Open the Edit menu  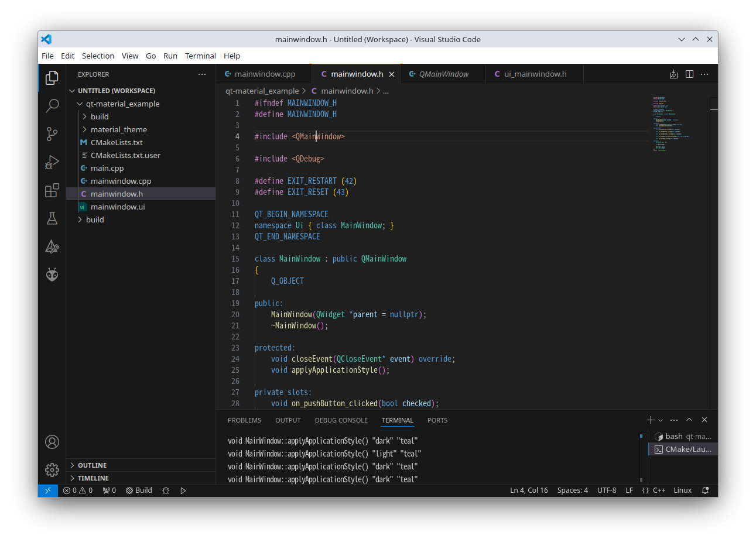(68, 56)
